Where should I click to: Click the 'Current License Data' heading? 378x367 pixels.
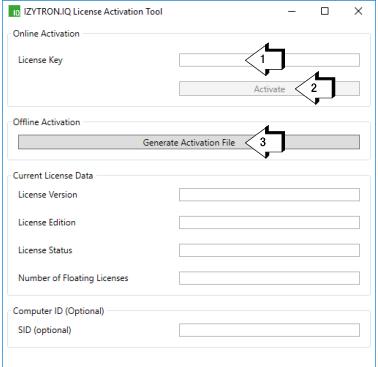53,176
